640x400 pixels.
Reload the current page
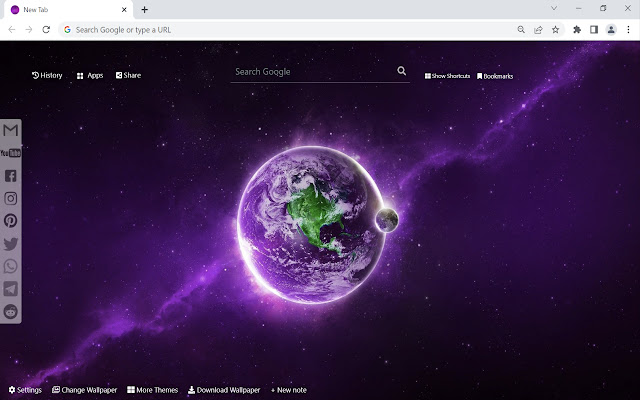(x=46, y=29)
